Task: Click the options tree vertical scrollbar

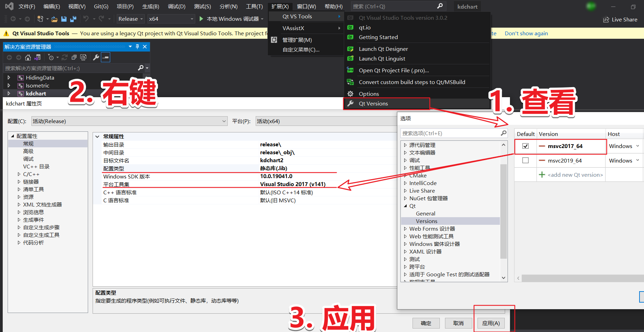Action: [x=503, y=211]
